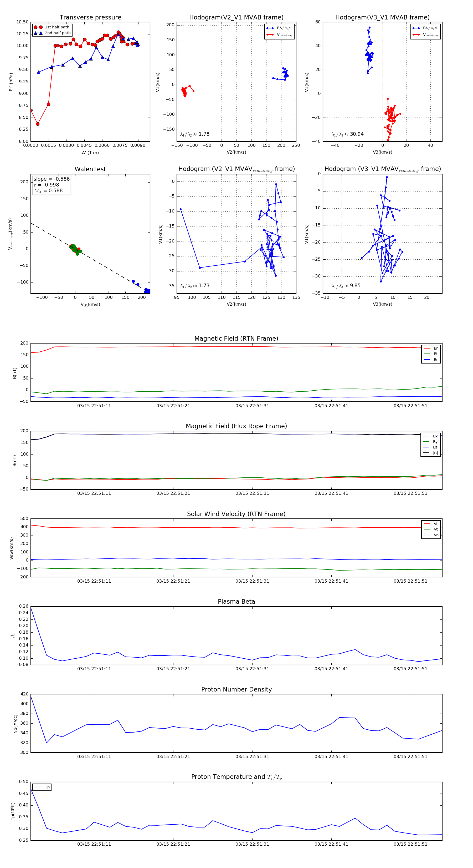This screenshot has width=473, height=868.
Task: Click the "Hodogram (V3_V1 MVAVremaining frame)" title
Action: [x=382, y=169]
